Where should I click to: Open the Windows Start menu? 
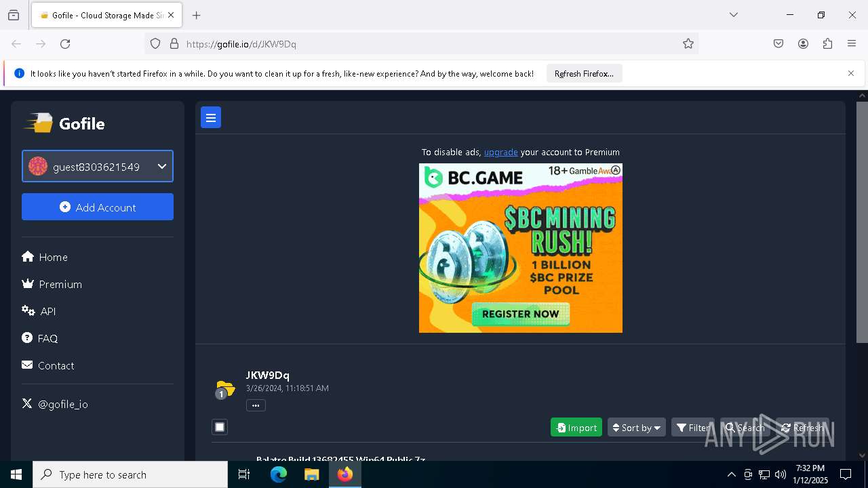coord(16,474)
